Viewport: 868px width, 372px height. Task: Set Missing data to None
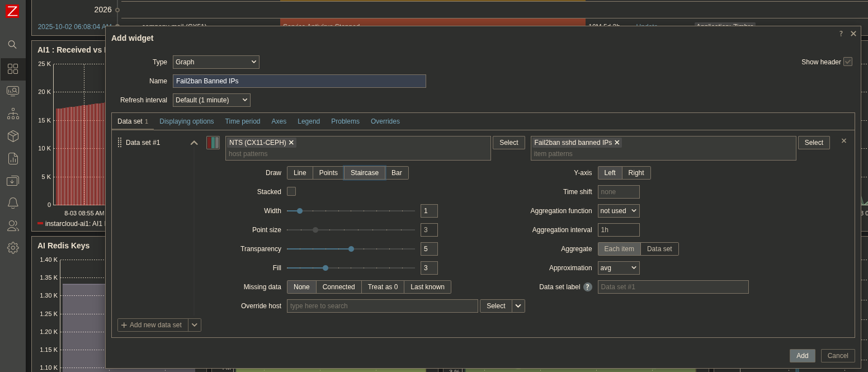pyautogui.click(x=301, y=287)
